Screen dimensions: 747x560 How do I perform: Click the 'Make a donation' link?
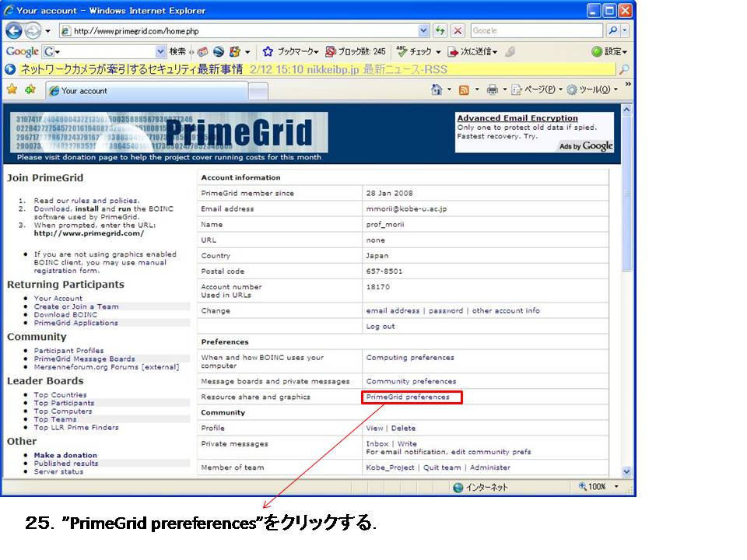[65, 455]
